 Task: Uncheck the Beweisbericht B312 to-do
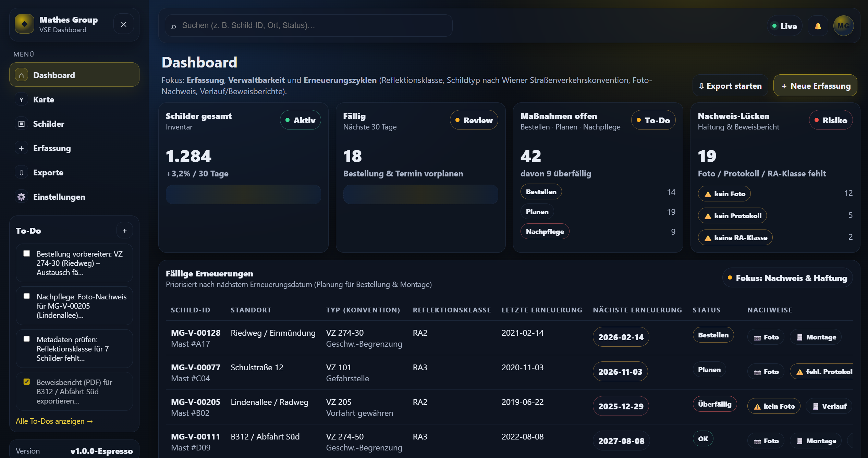pyautogui.click(x=26, y=381)
